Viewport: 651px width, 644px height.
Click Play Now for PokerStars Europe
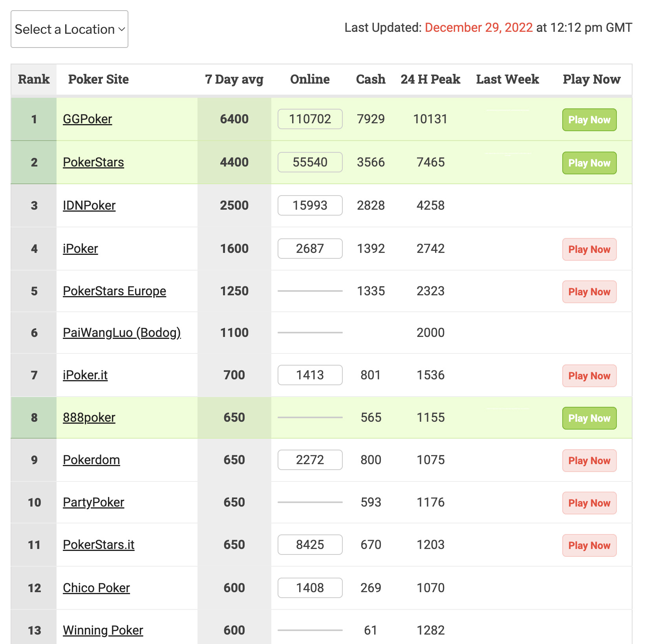click(589, 292)
